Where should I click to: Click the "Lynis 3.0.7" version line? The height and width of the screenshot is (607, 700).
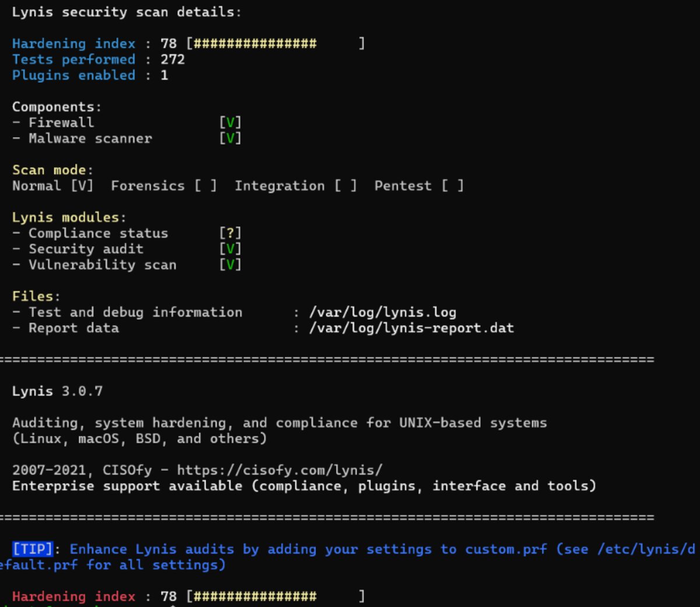pyautogui.click(x=57, y=391)
